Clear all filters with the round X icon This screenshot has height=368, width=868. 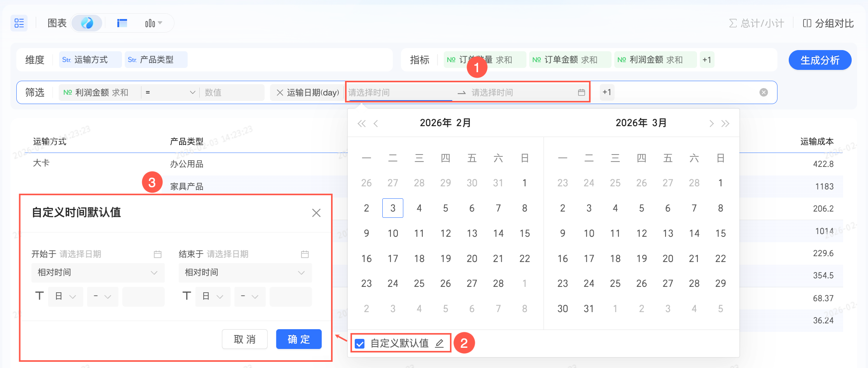coord(763,92)
